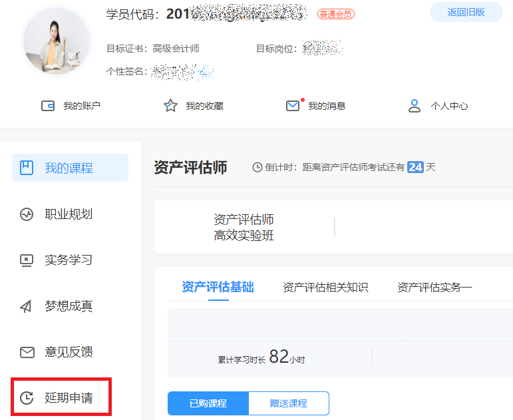
Task: Select the 赠送课程 toggle button
Action: [x=288, y=403]
